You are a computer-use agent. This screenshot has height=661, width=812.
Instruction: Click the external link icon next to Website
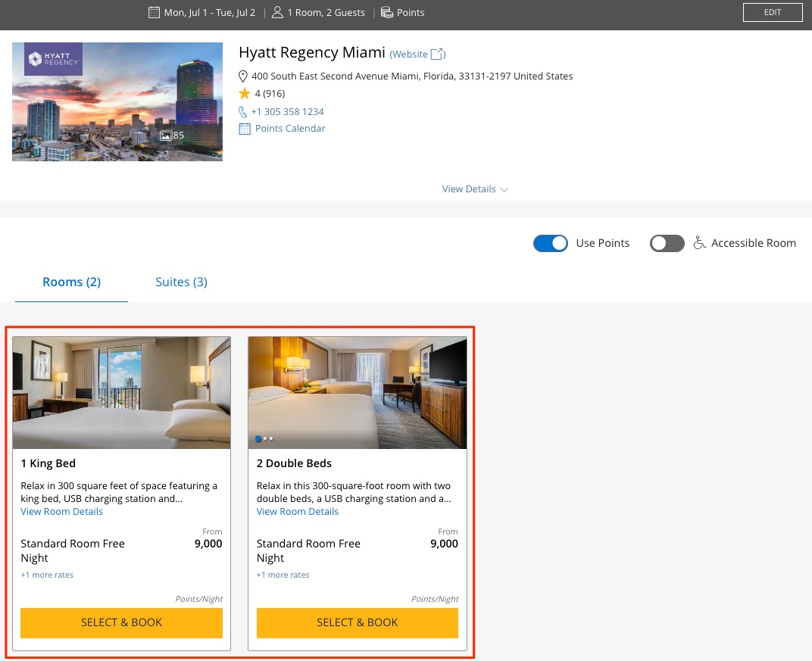436,53
